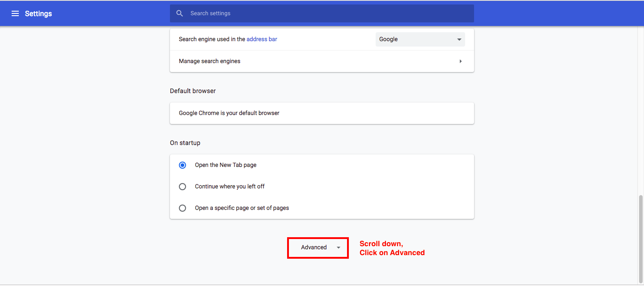Screen dimensions: 644x286
Task: Click the Settings title text
Action: (x=38, y=13)
